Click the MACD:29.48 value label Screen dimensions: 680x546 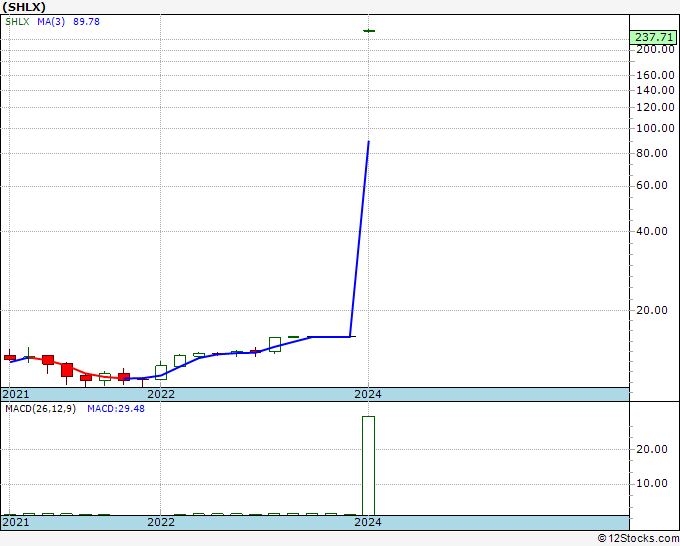(116, 409)
